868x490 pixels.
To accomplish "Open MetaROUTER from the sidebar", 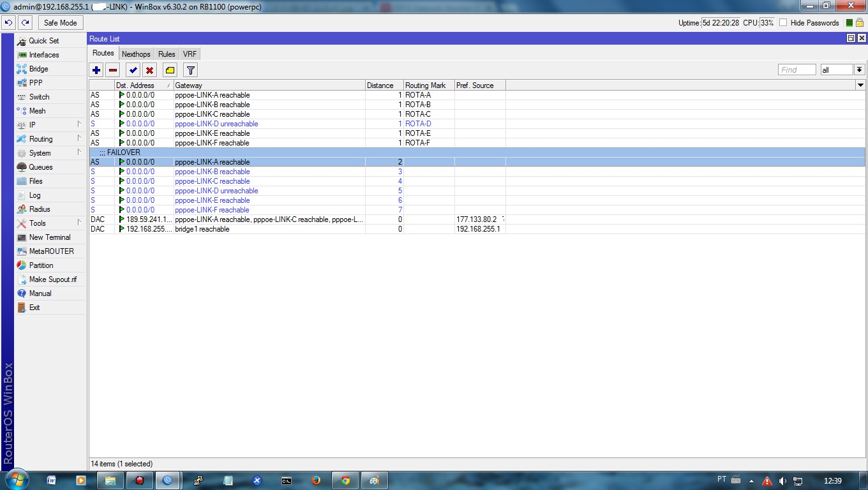I will [50, 251].
